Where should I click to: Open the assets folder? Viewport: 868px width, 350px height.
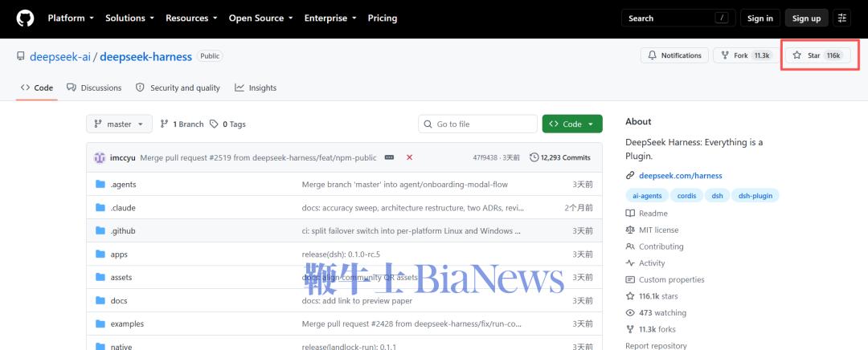click(x=121, y=278)
